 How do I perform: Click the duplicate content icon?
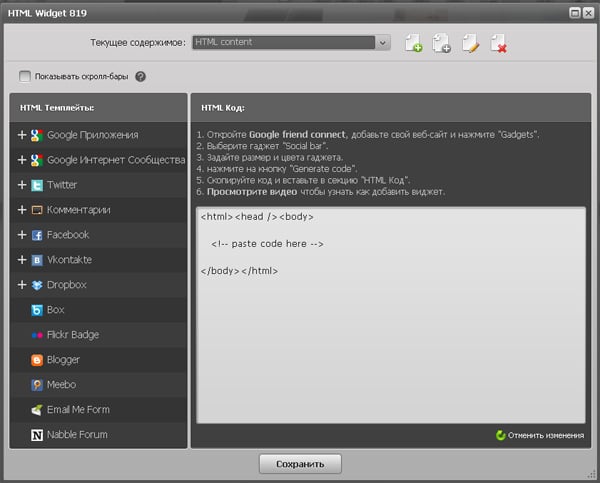(x=441, y=43)
